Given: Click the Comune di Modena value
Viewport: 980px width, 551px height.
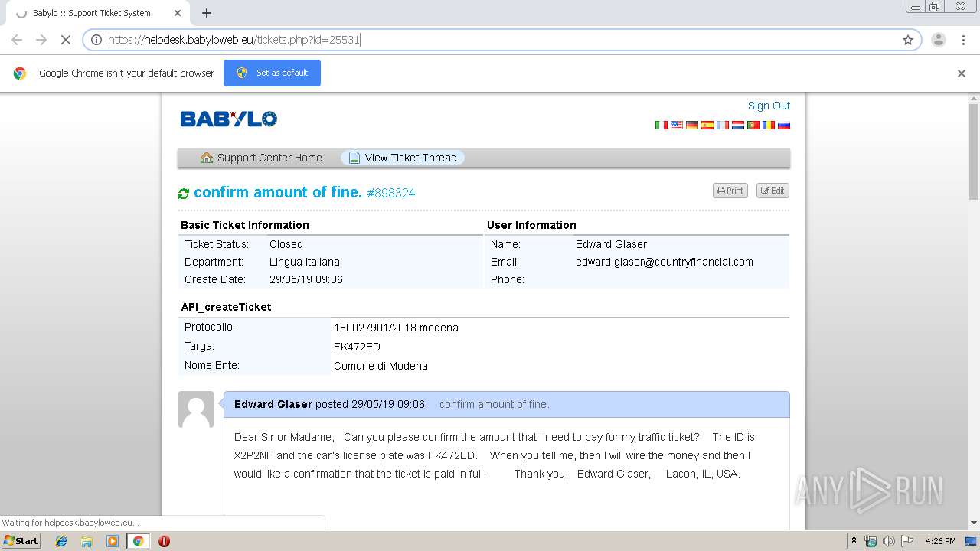Looking at the screenshot, I should pos(381,366).
